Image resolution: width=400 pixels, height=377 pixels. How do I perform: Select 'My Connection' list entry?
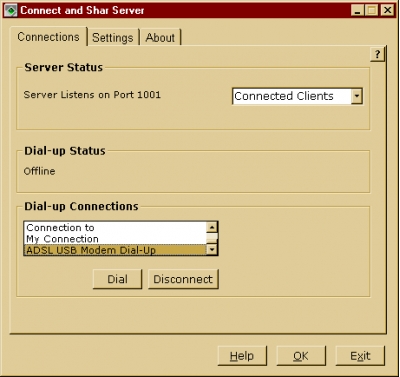tap(115, 239)
